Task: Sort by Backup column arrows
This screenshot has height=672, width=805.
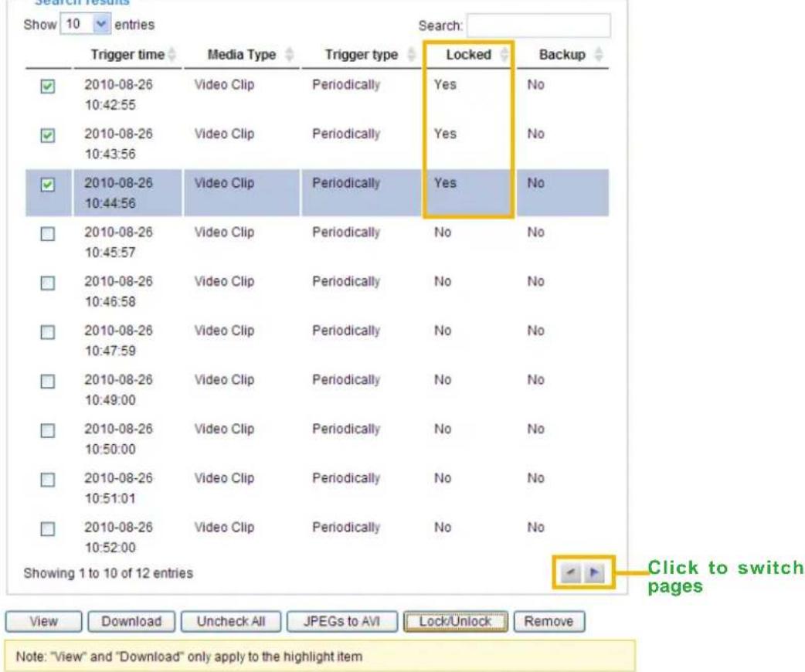Action: click(598, 54)
